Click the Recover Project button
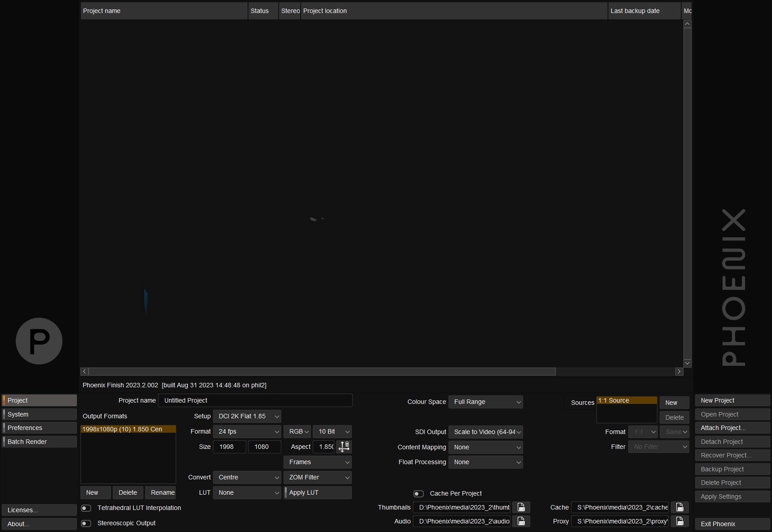This screenshot has width=772, height=532. click(732, 455)
